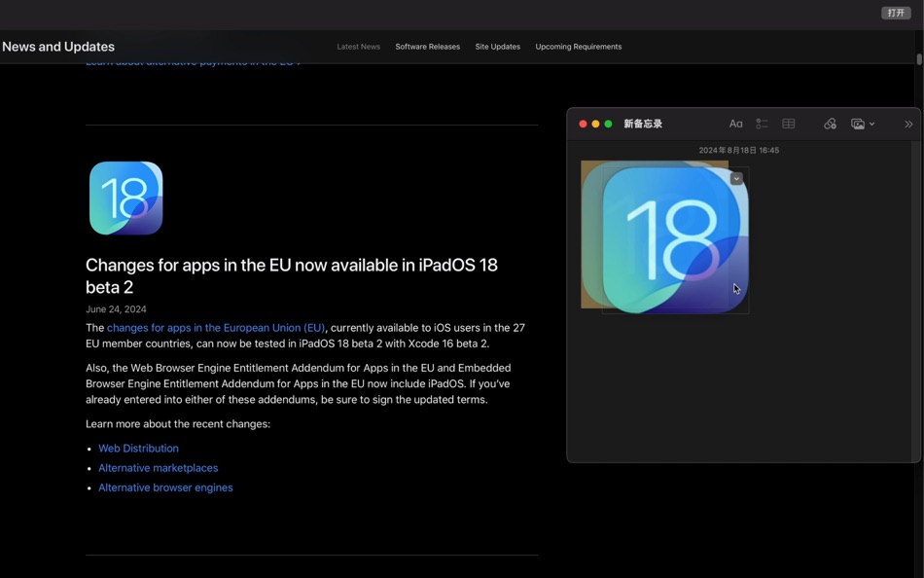Viewport: 924px width, 578px height.
Task: Insert a table in the note
Action: [x=789, y=124]
